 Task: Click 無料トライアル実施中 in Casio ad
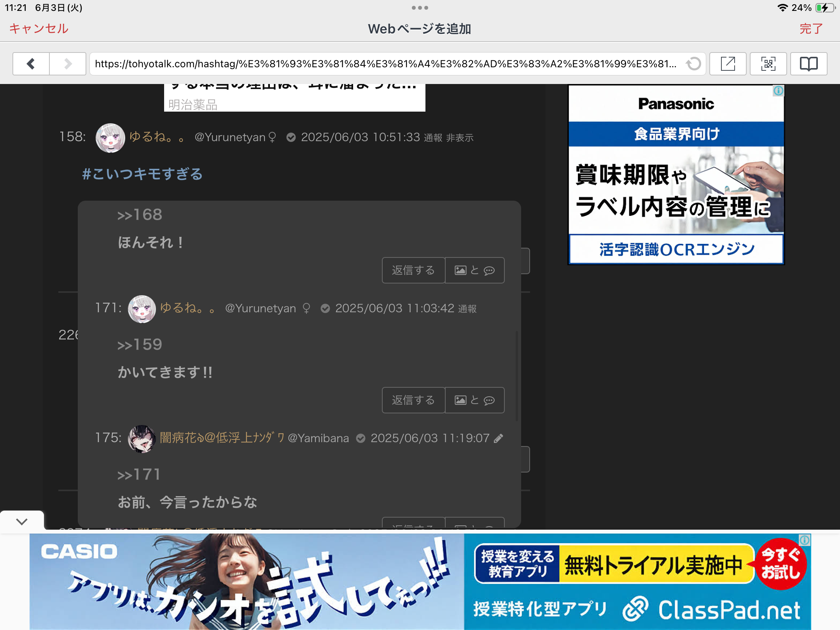pyautogui.click(x=654, y=565)
